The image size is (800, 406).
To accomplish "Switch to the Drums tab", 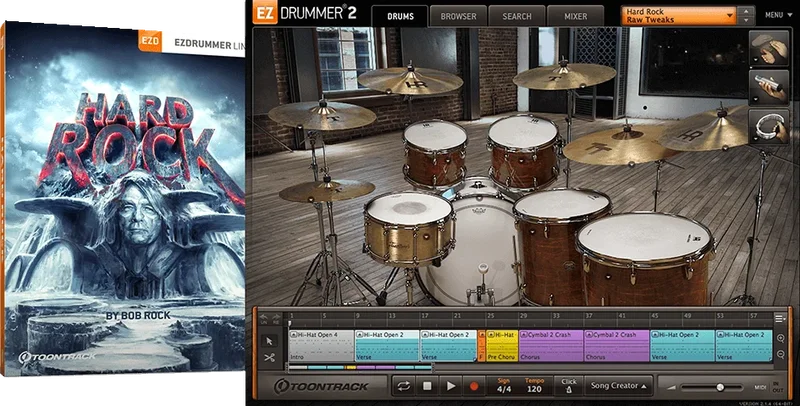I will 401,16.
